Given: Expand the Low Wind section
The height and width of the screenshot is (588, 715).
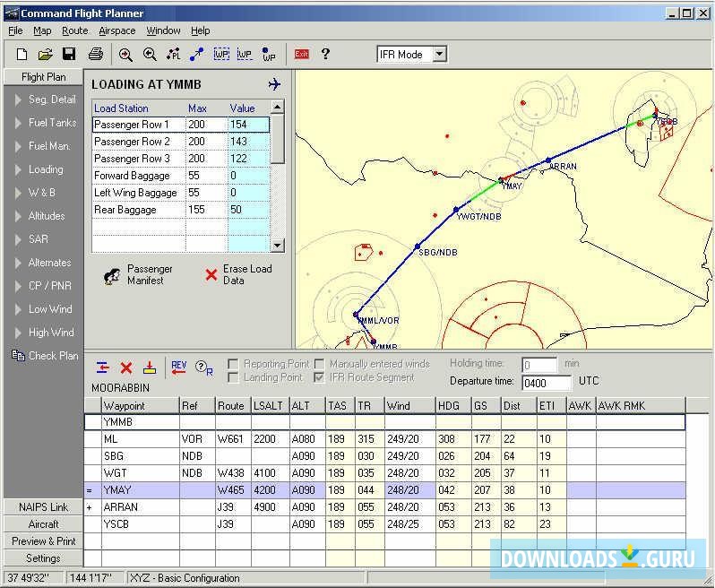Looking at the screenshot, I should 19,309.
